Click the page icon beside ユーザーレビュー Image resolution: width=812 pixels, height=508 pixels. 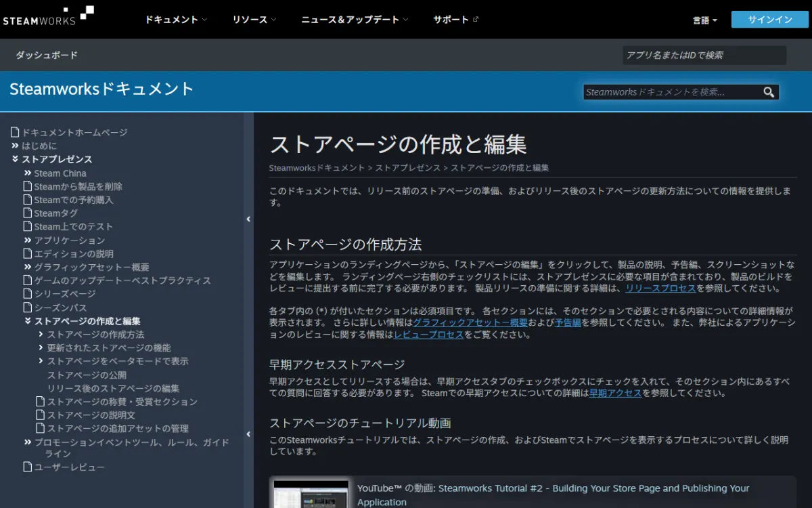pos(28,467)
